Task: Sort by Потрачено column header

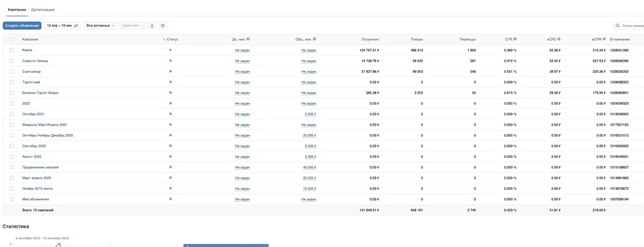Action: (370, 39)
